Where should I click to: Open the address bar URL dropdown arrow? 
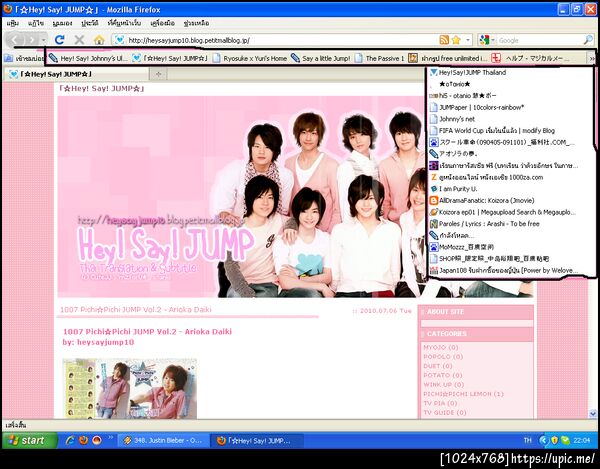click(468, 40)
